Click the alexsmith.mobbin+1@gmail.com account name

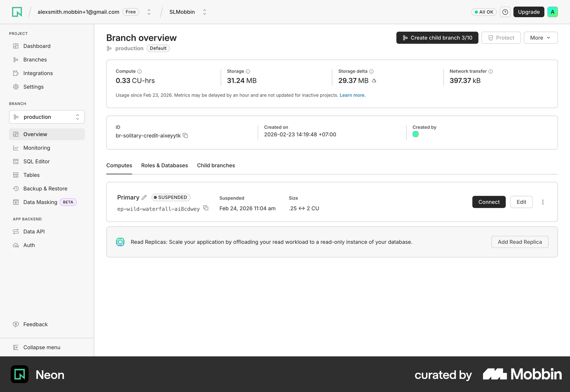point(78,12)
